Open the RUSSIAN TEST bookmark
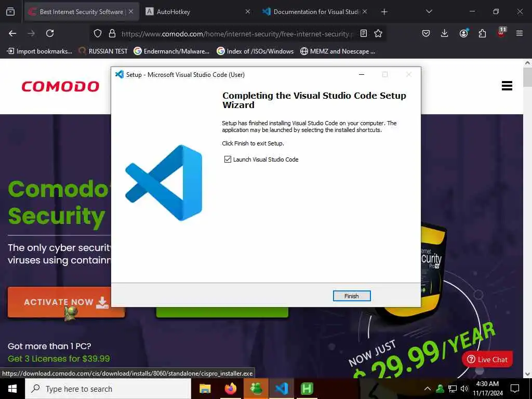The width and height of the screenshot is (532, 399). (103, 51)
